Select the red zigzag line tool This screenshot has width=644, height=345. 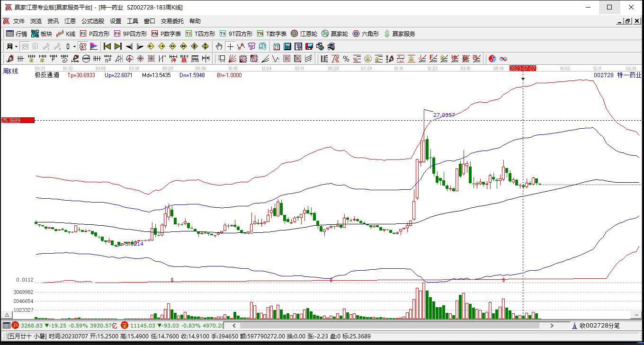(241, 46)
